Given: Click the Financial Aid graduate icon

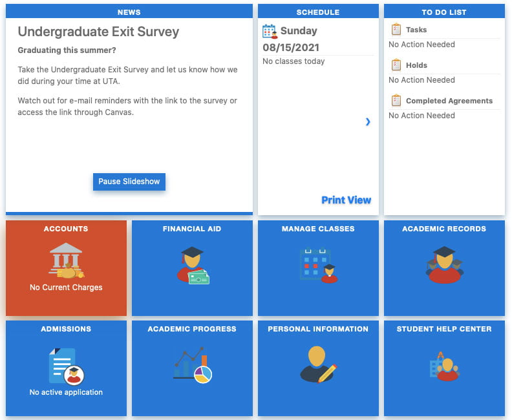Looking at the screenshot, I should [192, 265].
